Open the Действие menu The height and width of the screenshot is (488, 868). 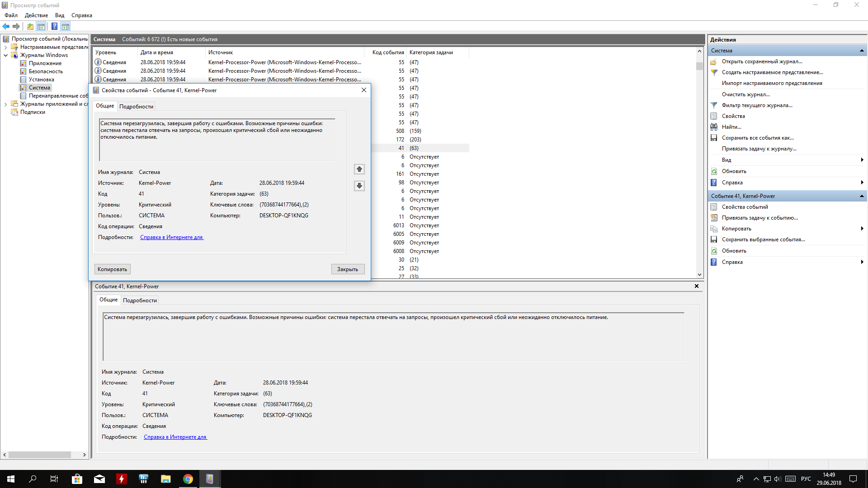click(x=36, y=15)
